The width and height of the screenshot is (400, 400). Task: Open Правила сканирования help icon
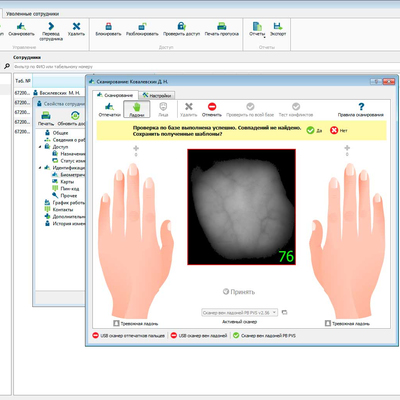[361, 107]
